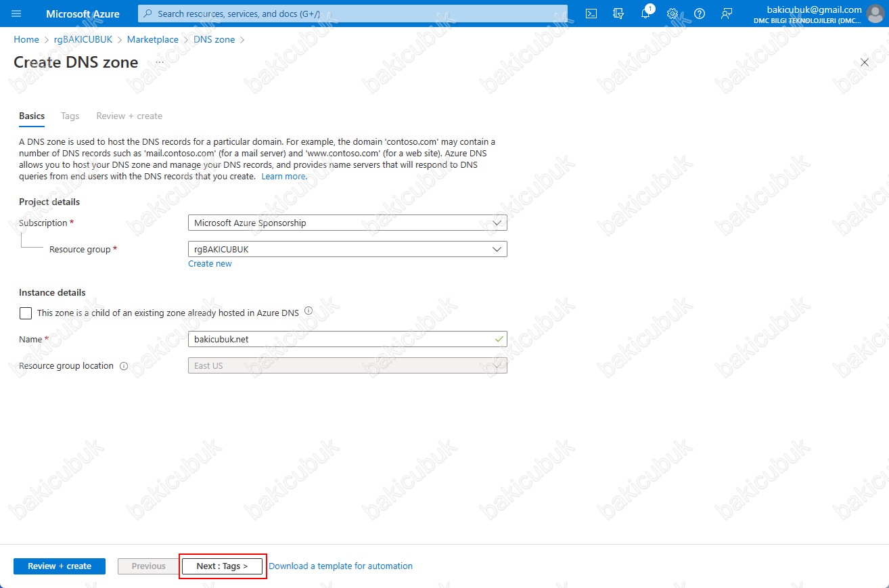
Task: Open the Learn more link
Action: click(283, 176)
